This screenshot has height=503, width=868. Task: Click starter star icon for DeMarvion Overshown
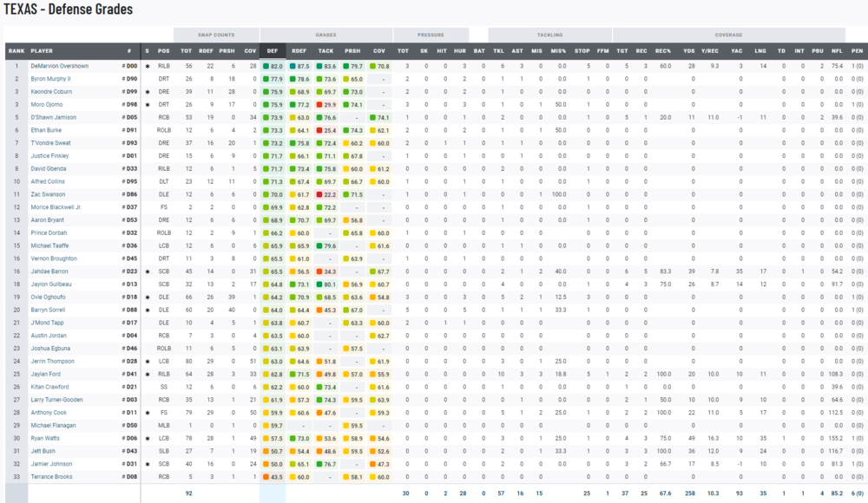tap(148, 66)
